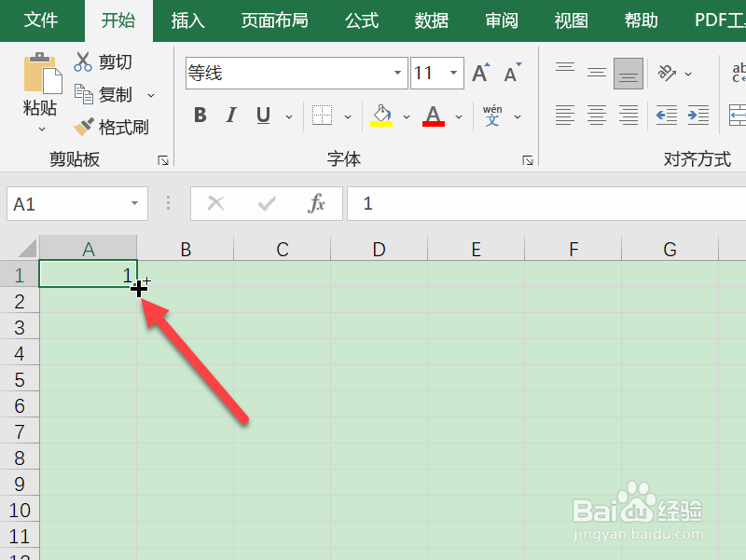Expand borders dropdown arrow
The width and height of the screenshot is (746, 560).
coord(348,116)
